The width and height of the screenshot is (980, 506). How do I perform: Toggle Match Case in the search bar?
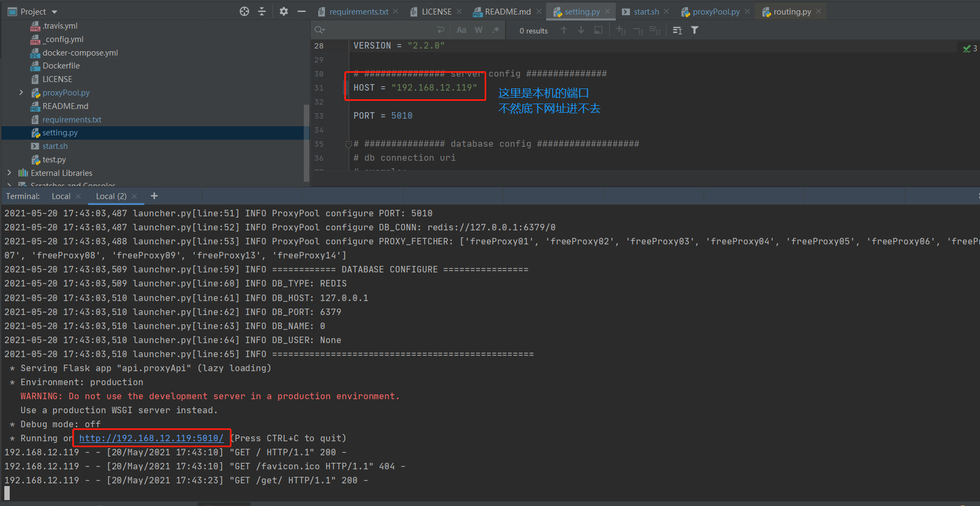pos(461,30)
